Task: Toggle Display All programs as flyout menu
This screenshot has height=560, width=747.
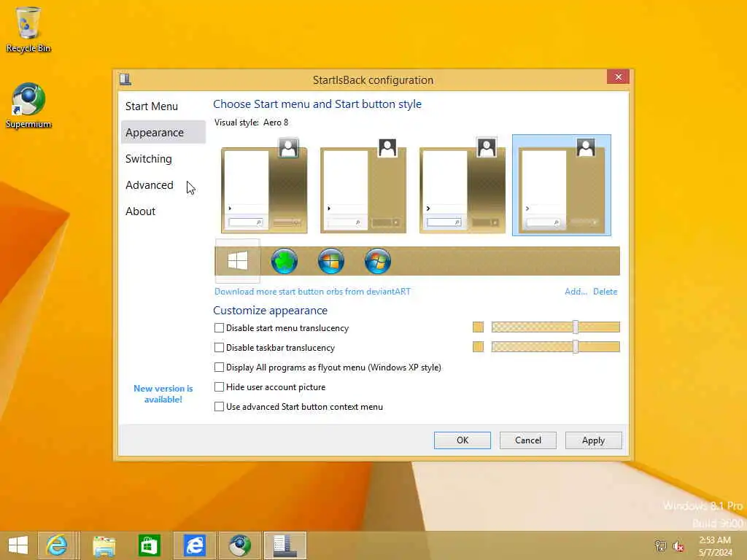Action: click(x=219, y=367)
